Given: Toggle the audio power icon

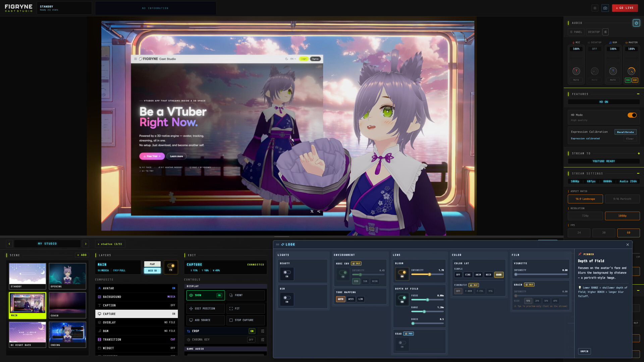Looking at the screenshot, I should pyautogui.click(x=636, y=23).
